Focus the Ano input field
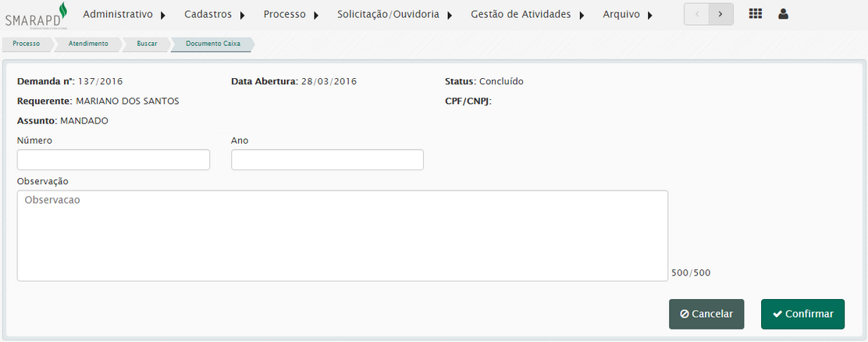The width and height of the screenshot is (868, 342). click(x=327, y=160)
